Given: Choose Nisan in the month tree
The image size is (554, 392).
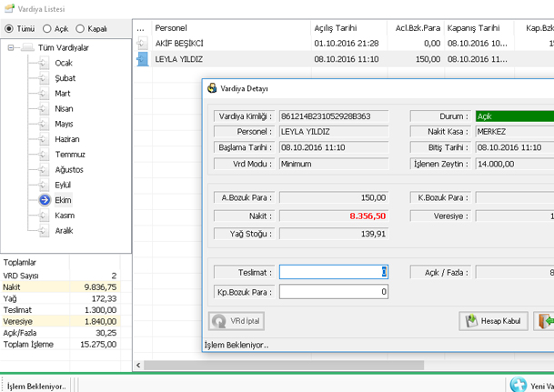Looking at the screenshot, I should coord(64,108).
